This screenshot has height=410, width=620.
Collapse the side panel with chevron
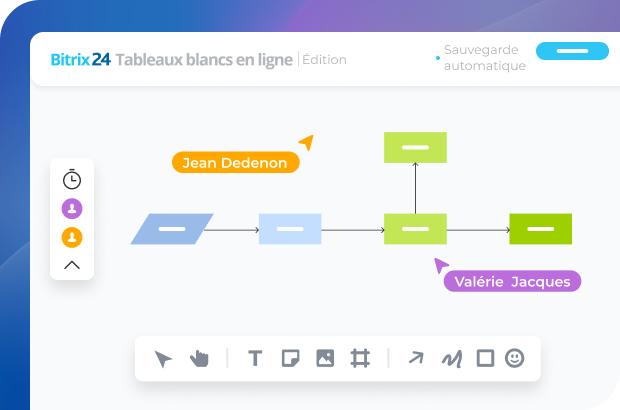[x=72, y=265]
